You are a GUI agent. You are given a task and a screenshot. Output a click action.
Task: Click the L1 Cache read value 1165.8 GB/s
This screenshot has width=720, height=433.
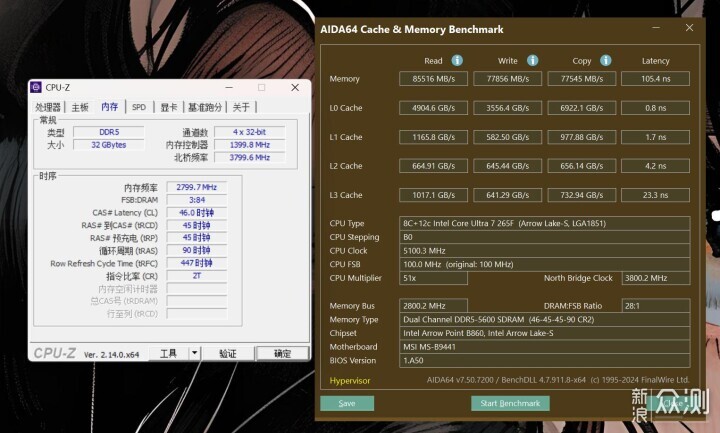(433, 137)
